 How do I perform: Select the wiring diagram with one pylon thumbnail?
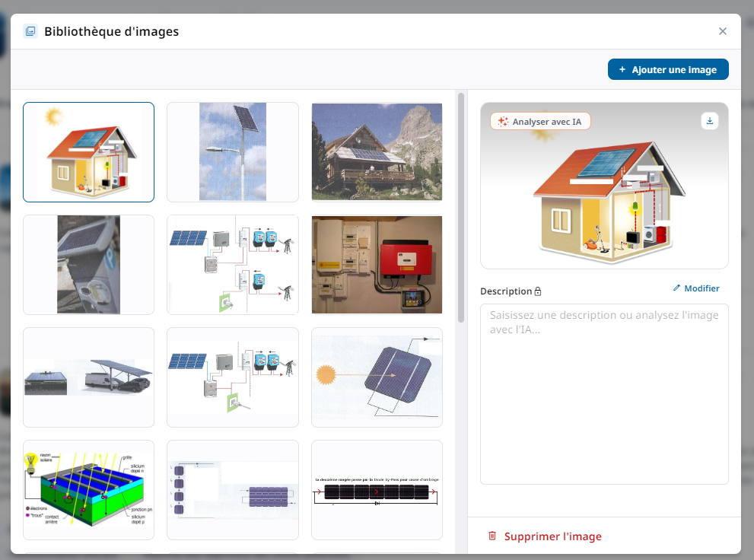233,377
